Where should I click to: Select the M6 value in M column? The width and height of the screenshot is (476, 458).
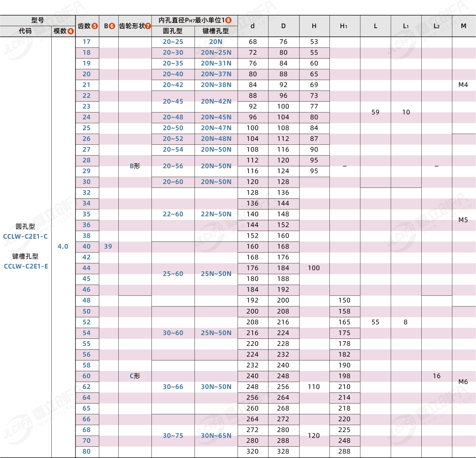(463, 382)
